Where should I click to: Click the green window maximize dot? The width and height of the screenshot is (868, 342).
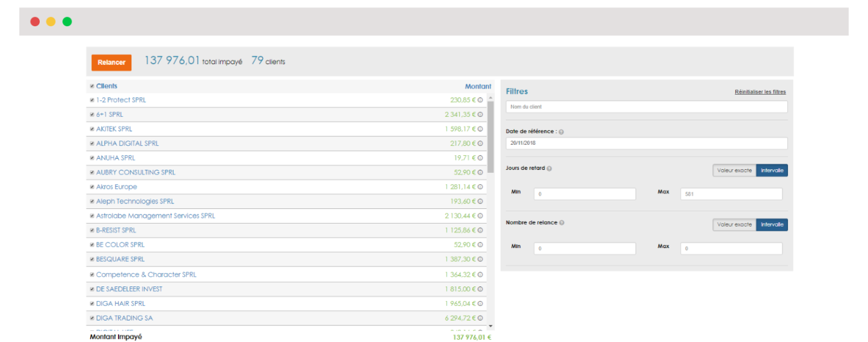pos(67,21)
